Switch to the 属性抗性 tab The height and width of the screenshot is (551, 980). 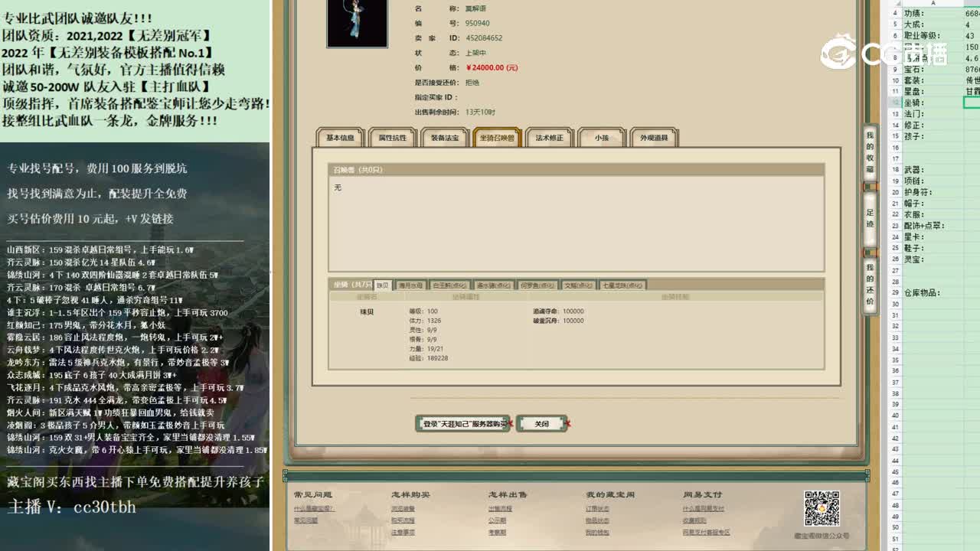pyautogui.click(x=393, y=138)
